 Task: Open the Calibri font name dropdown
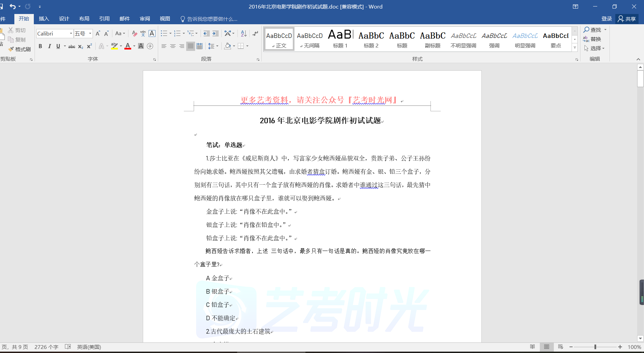click(x=71, y=33)
